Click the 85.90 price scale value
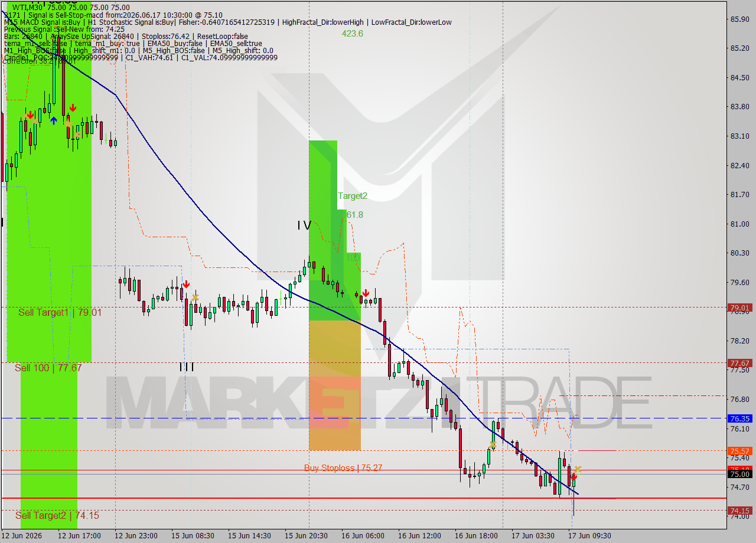This screenshot has width=756, height=543. (740, 19)
